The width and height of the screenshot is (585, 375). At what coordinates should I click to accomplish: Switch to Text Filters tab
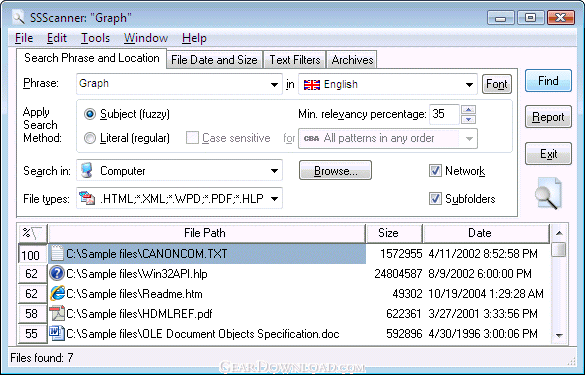(295, 60)
